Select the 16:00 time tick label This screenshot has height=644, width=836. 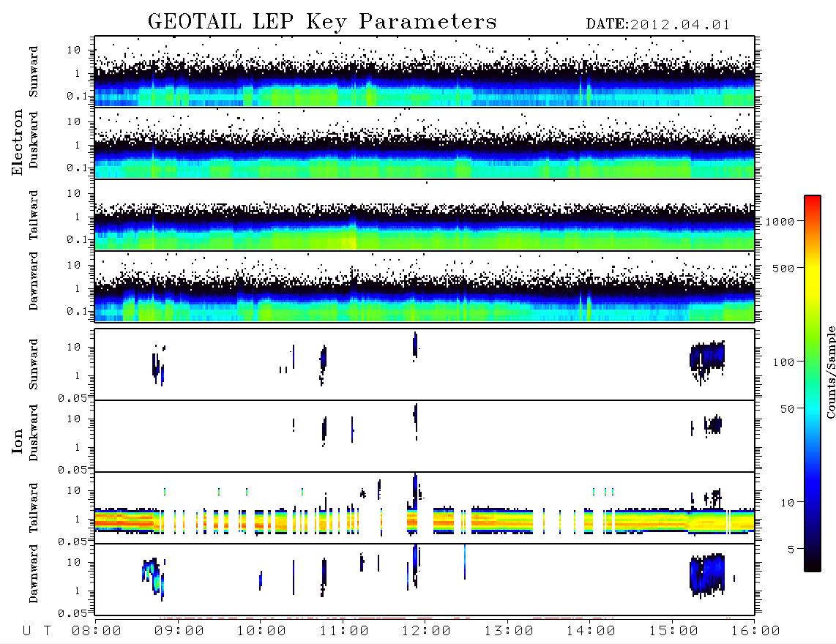tap(755, 631)
